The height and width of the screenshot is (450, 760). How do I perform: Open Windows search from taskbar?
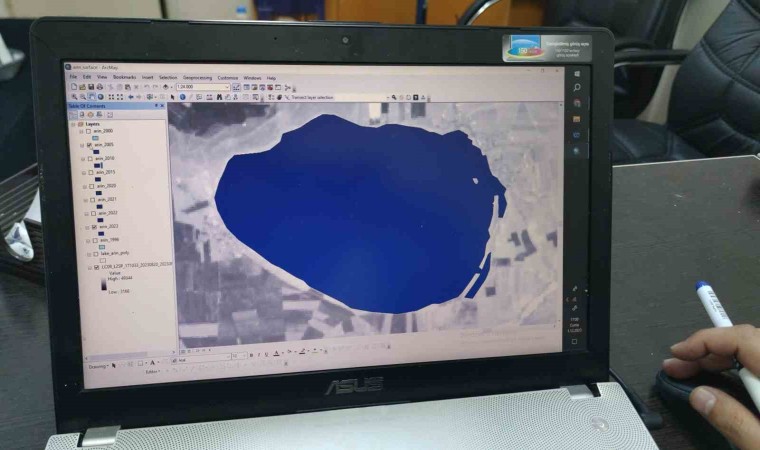click(x=577, y=89)
